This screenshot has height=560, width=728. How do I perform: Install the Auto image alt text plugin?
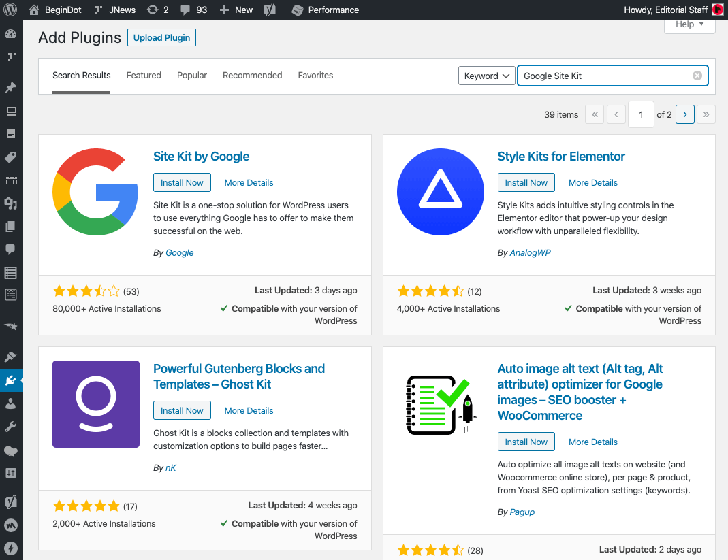526,442
